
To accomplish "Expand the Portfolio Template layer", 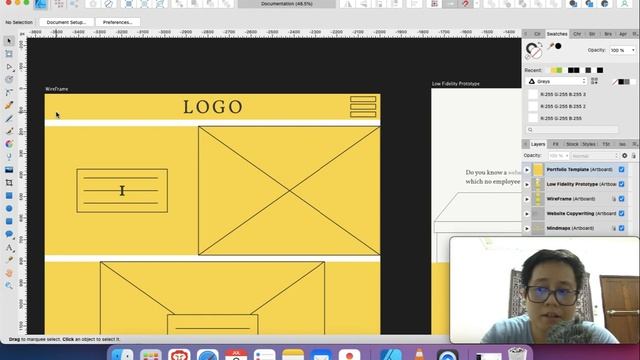I will 527,170.
